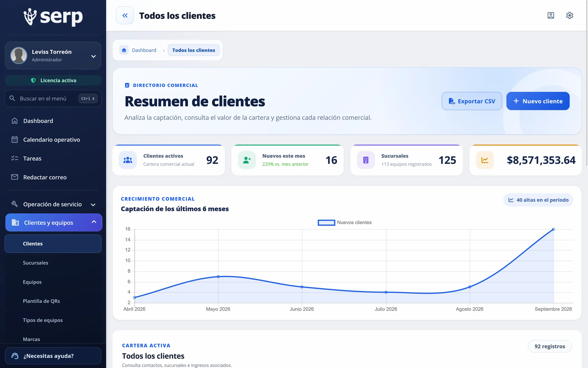Viewport: 588px width, 368px height.
Task: Click Leviss Torreón avatar picture
Action: coord(19,55)
